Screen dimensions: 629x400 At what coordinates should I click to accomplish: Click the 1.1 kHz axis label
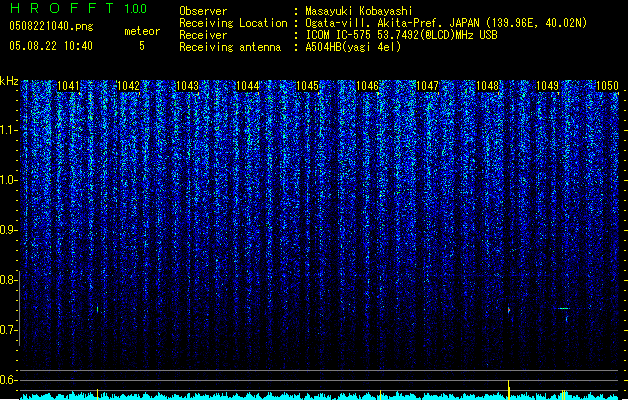8,130
